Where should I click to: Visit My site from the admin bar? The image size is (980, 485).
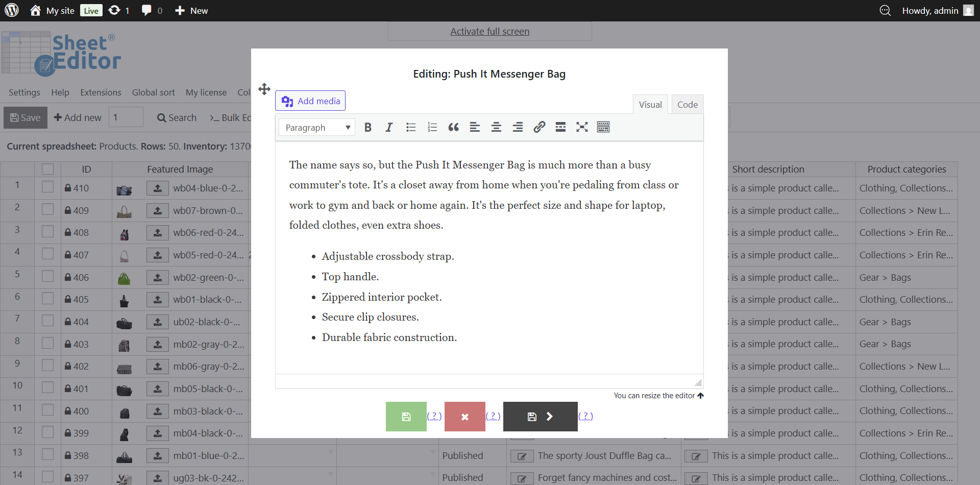click(53, 10)
